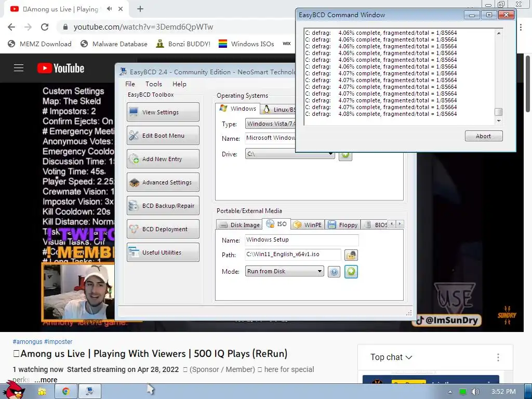Click the #imposter hashtag link
The height and width of the screenshot is (399, 532).
58,342
